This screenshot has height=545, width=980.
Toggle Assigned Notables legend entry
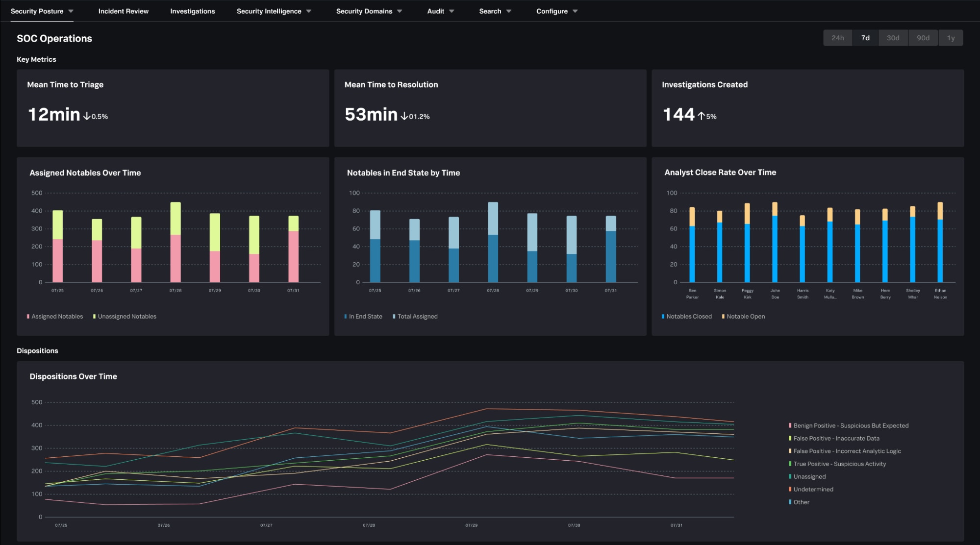(55, 317)
